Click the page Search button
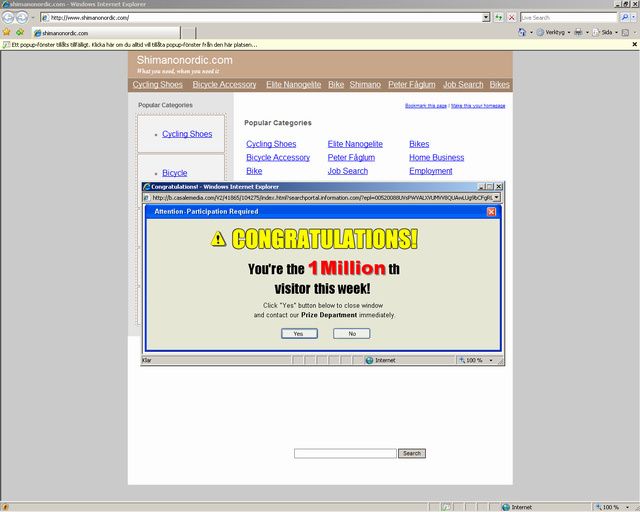This screenshot has width=640, height=512. [x=412, y=453]
